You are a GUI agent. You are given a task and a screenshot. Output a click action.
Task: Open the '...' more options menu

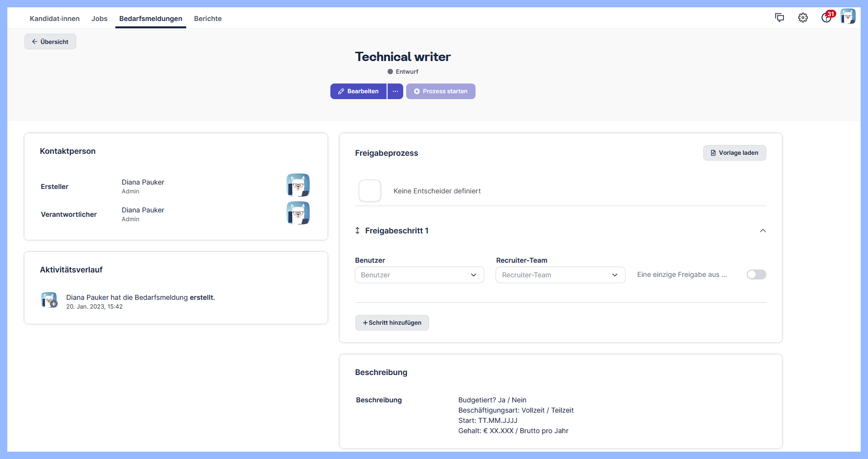point(395,91)
